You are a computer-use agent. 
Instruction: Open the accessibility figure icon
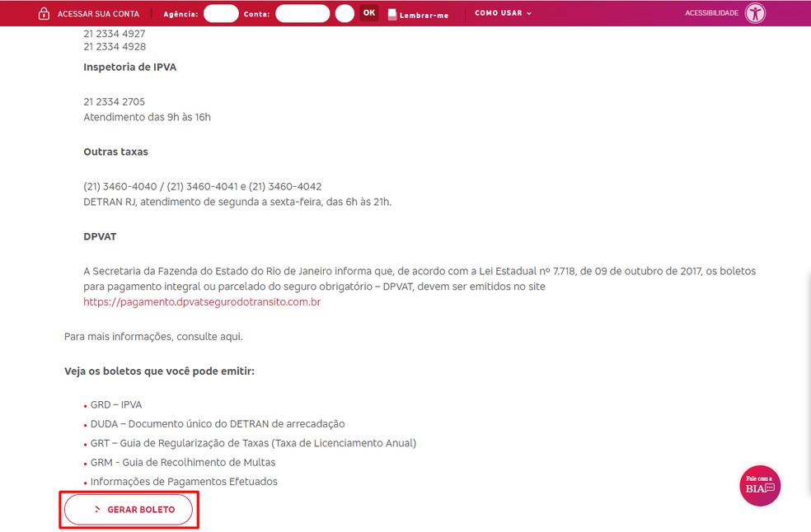[x=755, y=13]
